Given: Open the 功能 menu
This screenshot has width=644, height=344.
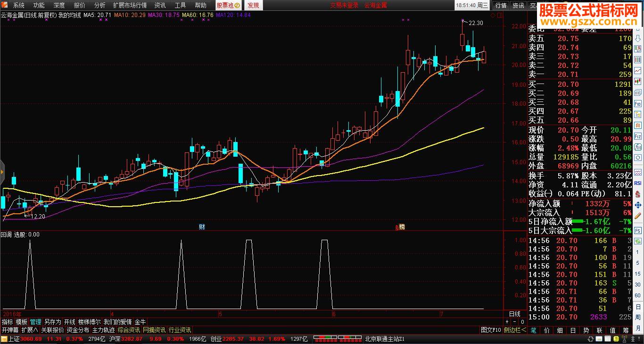Looking at the screenshot, I should pyautogui.click(x=39, y=5).
